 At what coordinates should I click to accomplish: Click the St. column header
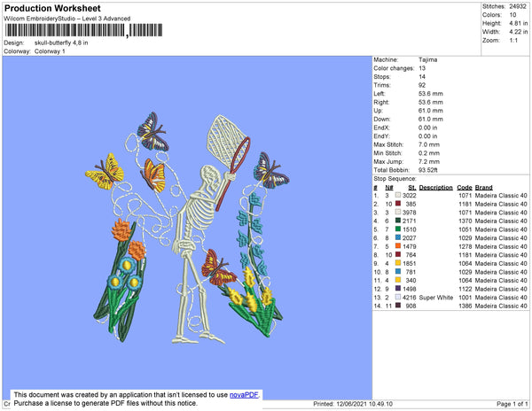click(x=412, y=188)
